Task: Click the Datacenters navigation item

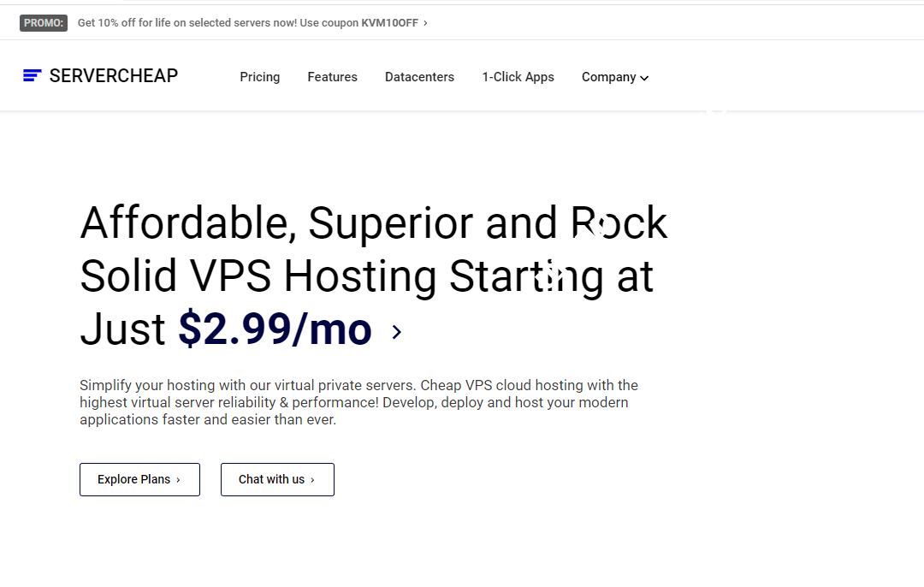Action: 419,77
